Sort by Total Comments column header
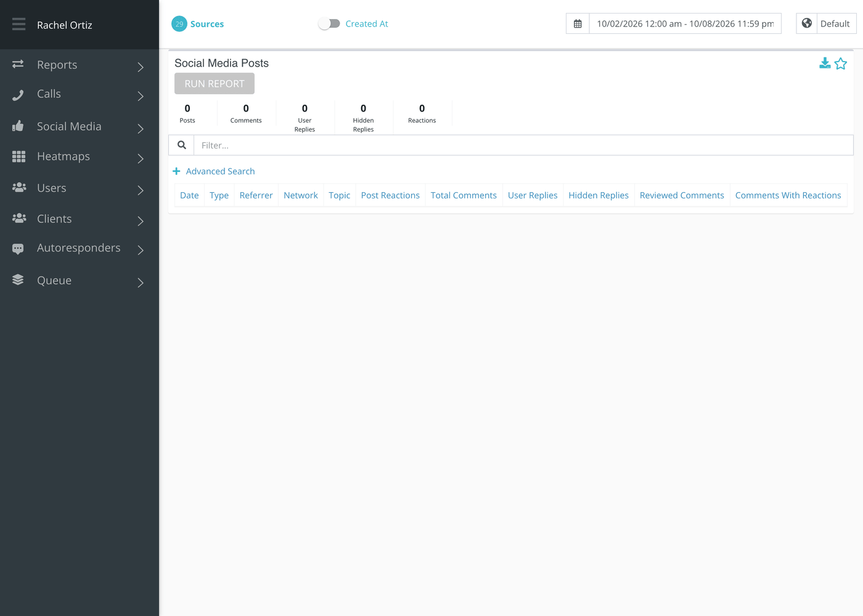The image size is (863, 616). [464, 195]
